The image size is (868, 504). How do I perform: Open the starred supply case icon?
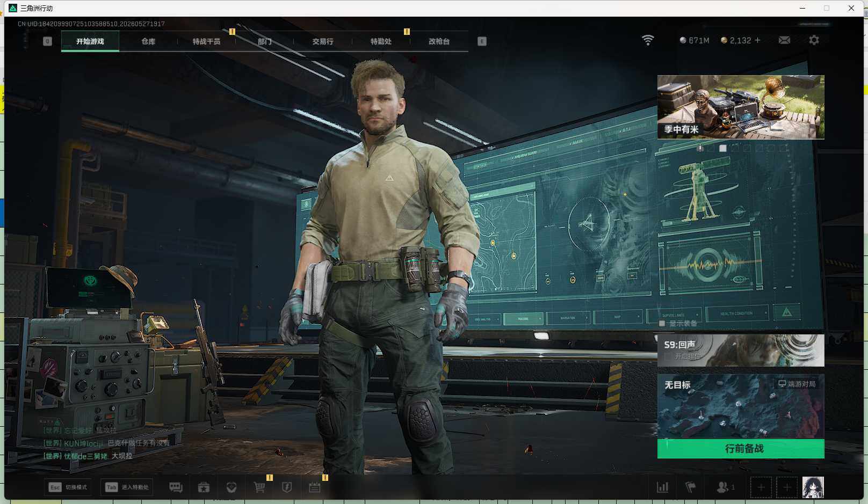coord(204,487)
